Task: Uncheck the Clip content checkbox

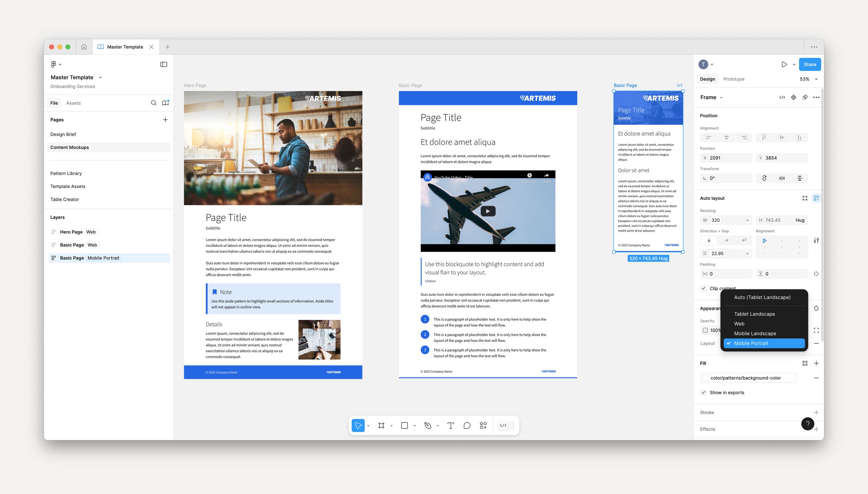Action: [x=703, y=288]
